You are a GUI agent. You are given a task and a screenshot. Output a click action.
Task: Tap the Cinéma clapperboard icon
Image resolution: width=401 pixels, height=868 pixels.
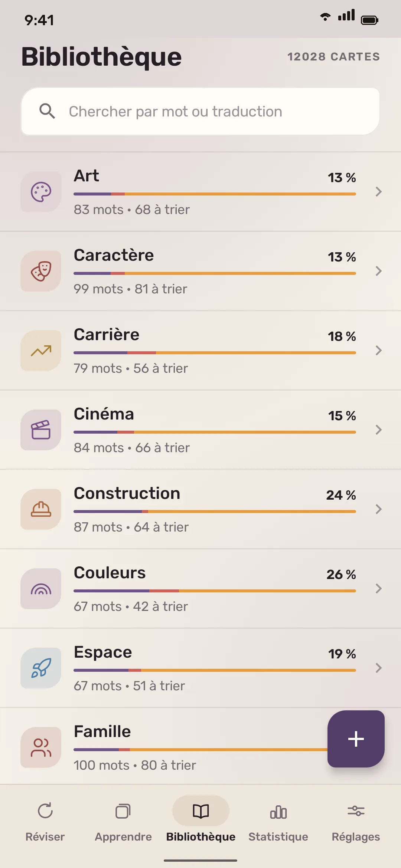[41, 430]
